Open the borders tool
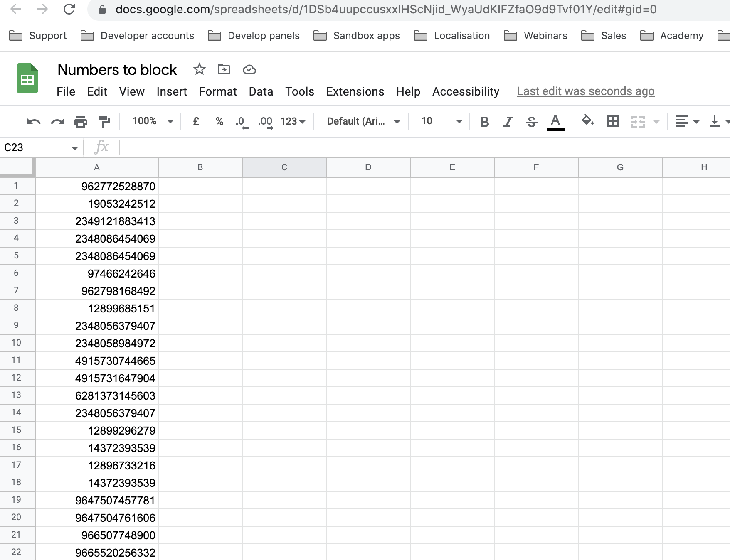 click(x=613, y=121)
